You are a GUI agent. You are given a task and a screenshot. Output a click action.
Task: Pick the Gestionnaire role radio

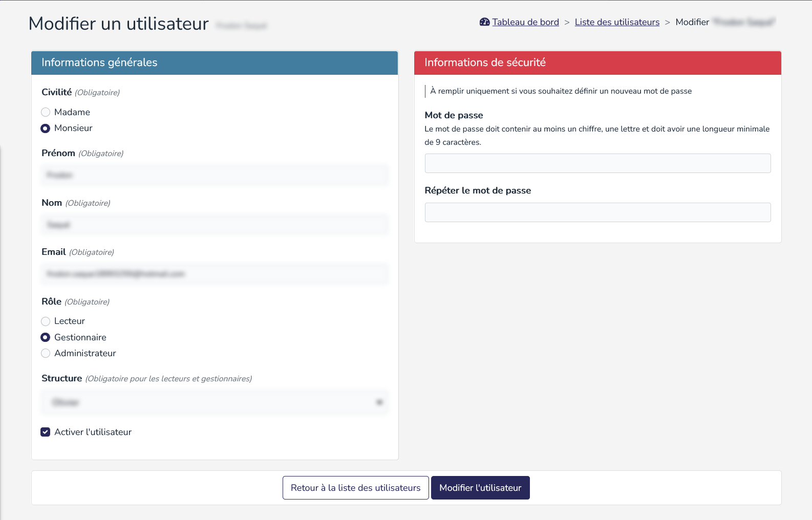(46, 337)
